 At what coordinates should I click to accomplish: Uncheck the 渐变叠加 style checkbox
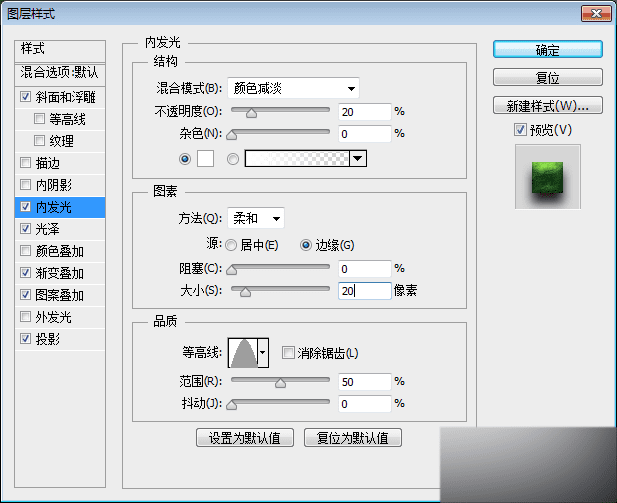25,272
